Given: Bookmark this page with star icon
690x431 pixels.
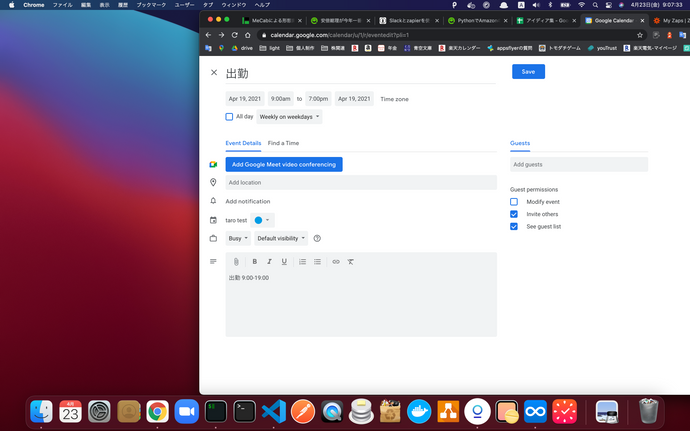Looking at the screenshot, I should [640, 35].
